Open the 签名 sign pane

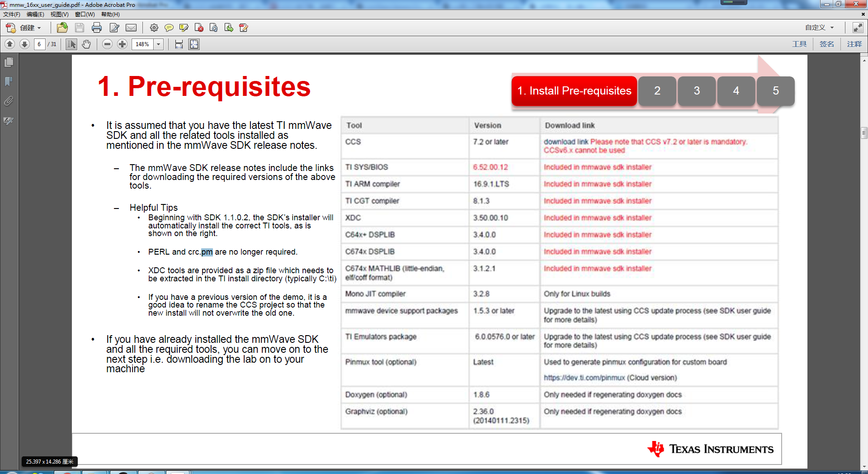827,44
